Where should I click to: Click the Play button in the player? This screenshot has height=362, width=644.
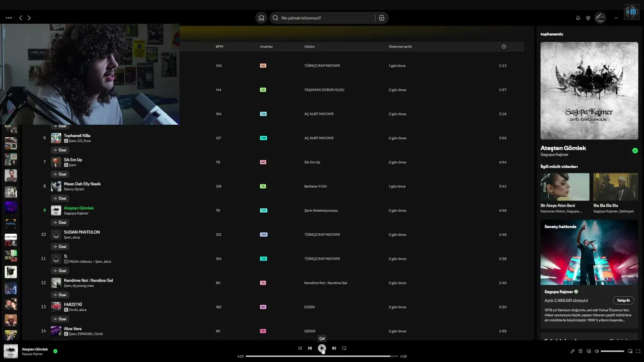pos(322,348)
